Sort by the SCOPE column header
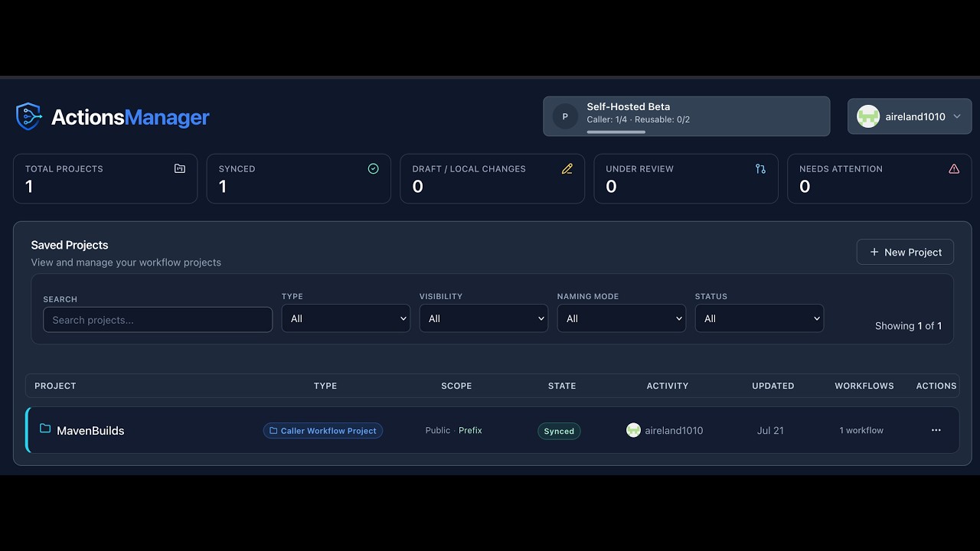 [456, 386]
